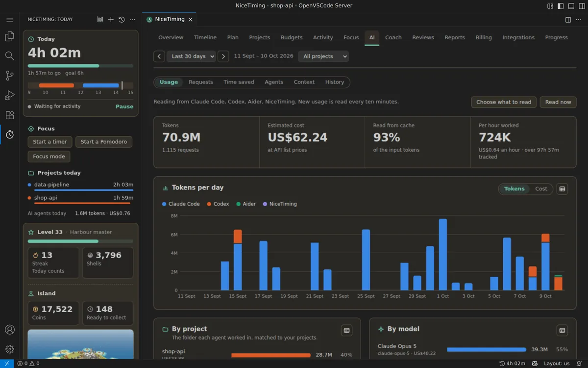
Task: Click Layout: us in status bar
Action: coord(557,364)
